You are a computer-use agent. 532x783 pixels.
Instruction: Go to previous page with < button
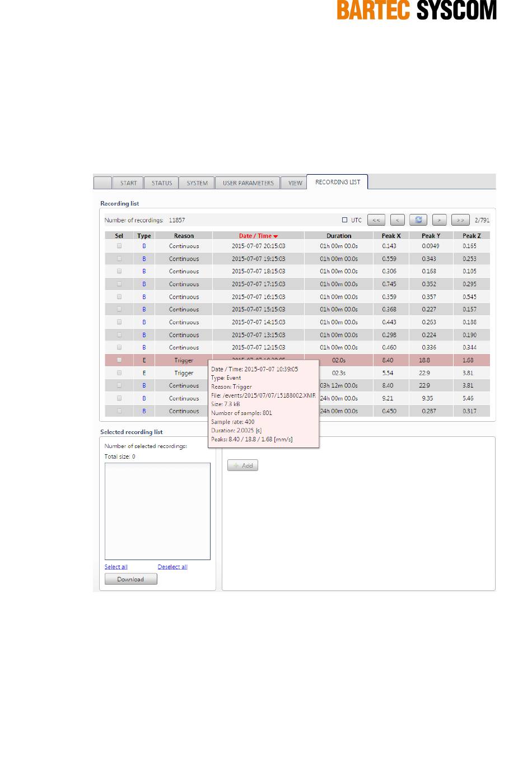coord(398,220)
